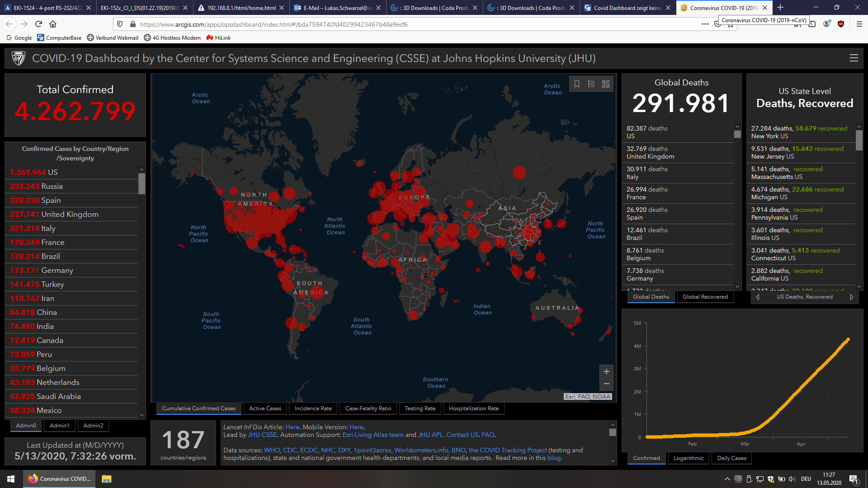Switch to the Global Recovered tab
This screenshot has height=488, width=868.
pos(705,297)
